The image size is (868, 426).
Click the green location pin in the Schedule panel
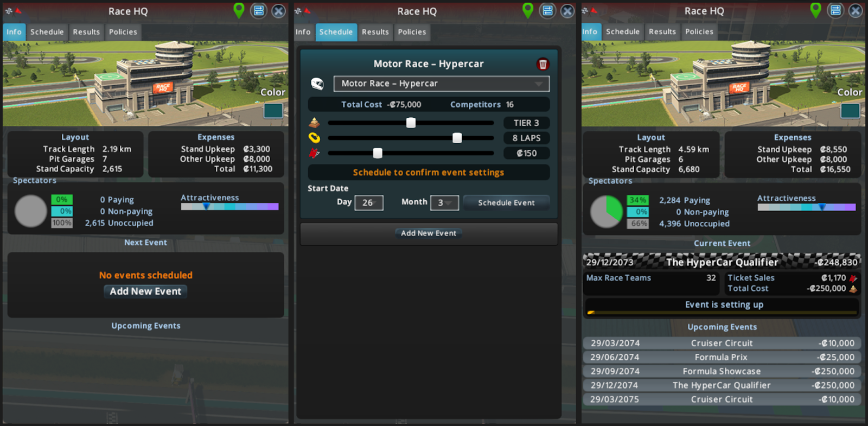(527, 10)
